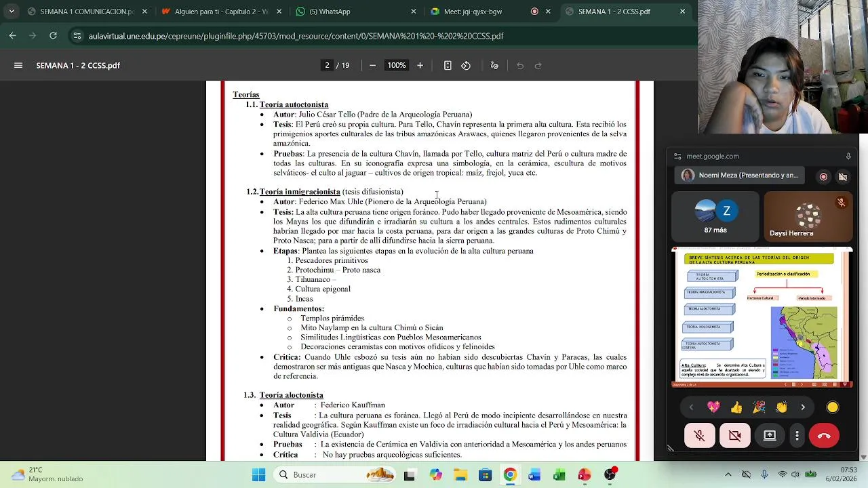The height and width of the screenshot is (488, 868).
Task: Rotate the PDF counterclockwise
Action: tap(466, 66)
